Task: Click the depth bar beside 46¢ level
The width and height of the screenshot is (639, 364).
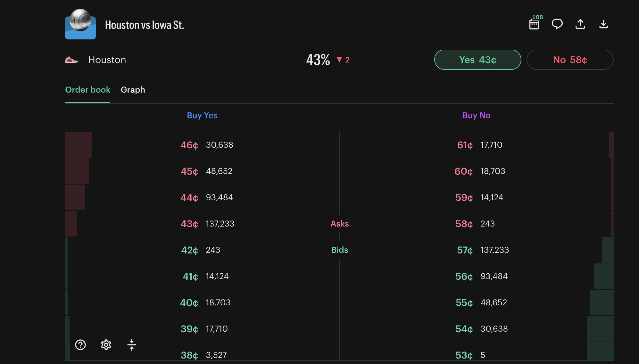Action: (x=78, y=145)
